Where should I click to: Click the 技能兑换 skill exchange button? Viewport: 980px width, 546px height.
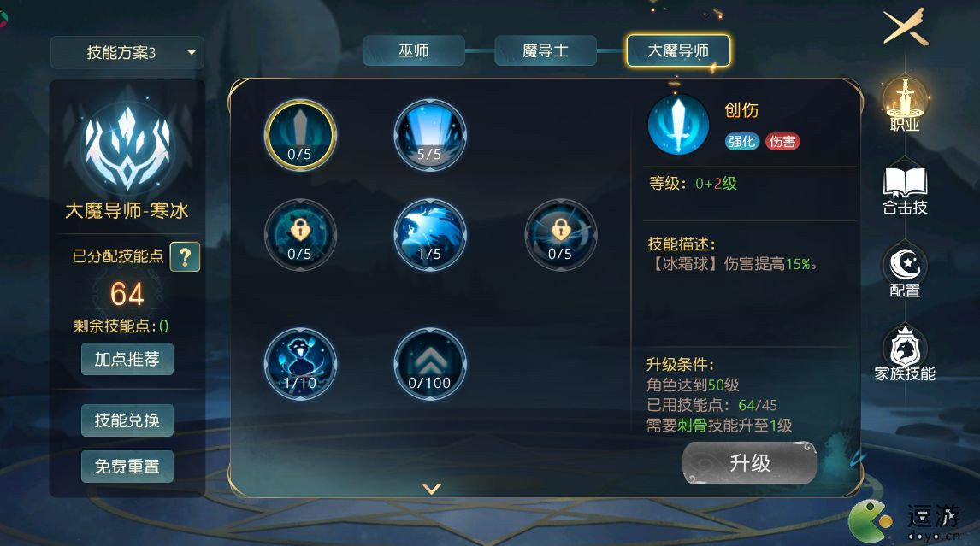click(x=127, y=420)
